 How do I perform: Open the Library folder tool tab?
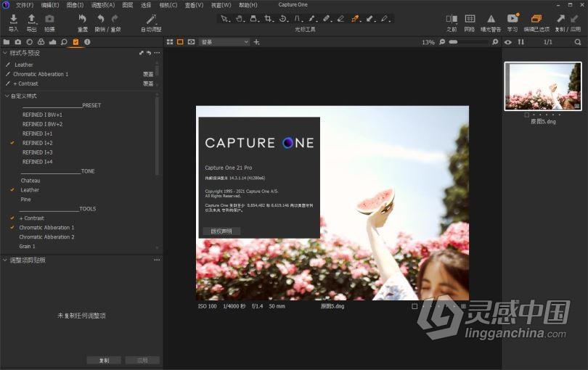[x=7, y=42]
